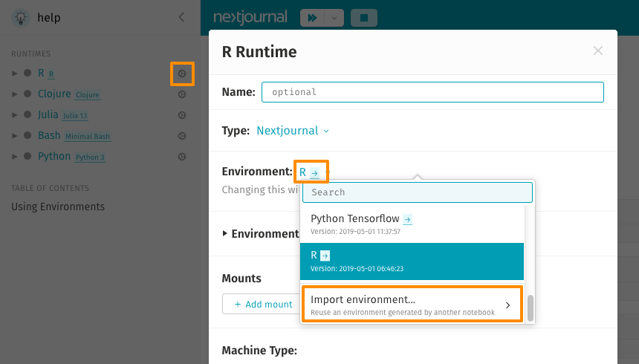Run all cells with the fast-forward button

[x=313, y=18]
